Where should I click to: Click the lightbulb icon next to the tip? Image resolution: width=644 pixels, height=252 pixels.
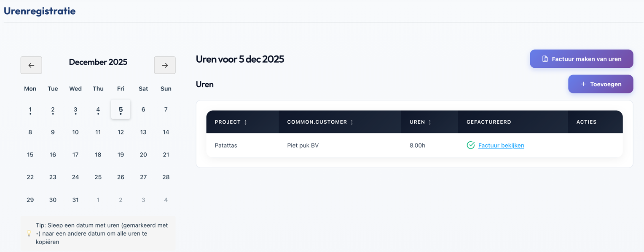[29, 233]
